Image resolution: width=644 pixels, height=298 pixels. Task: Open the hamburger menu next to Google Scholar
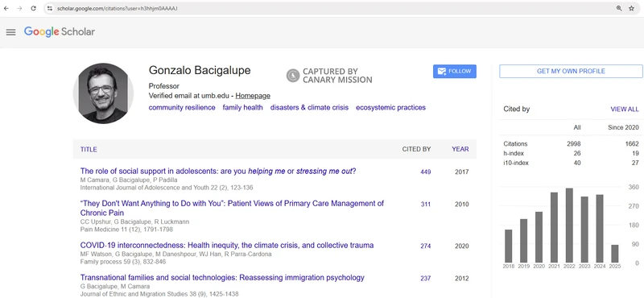pyautogui.click(x=11, y=31)
